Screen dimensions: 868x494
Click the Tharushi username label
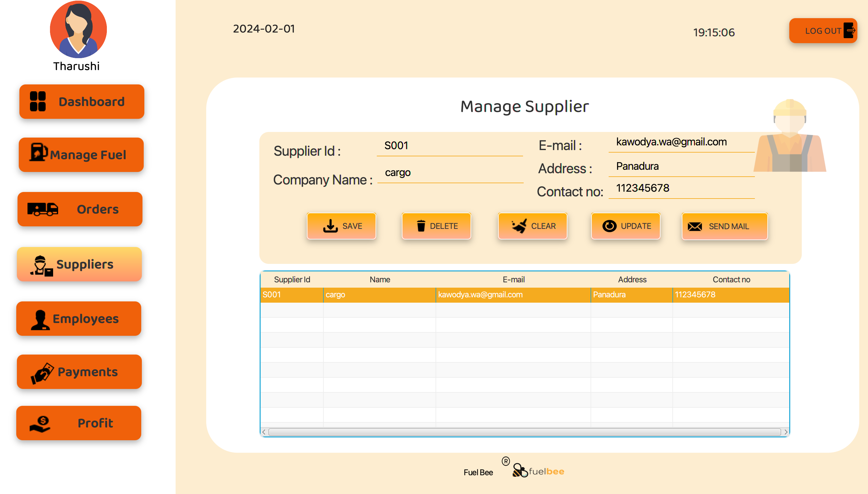[76, 66]
